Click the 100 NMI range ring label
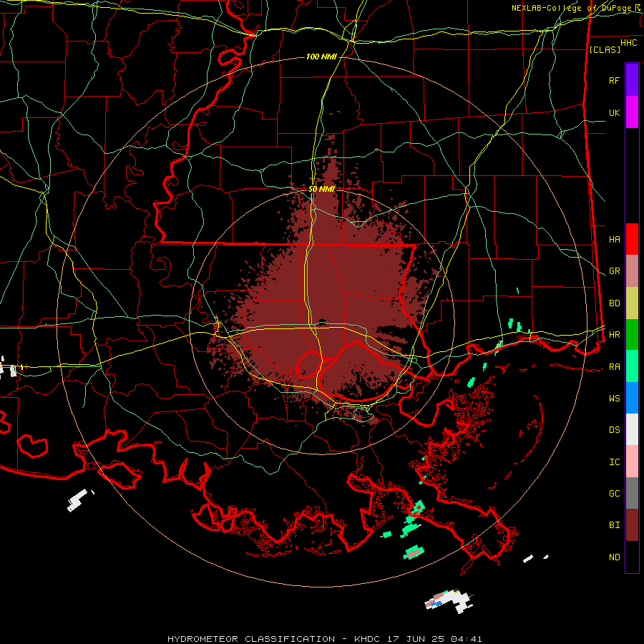 [x=321, y=57]
